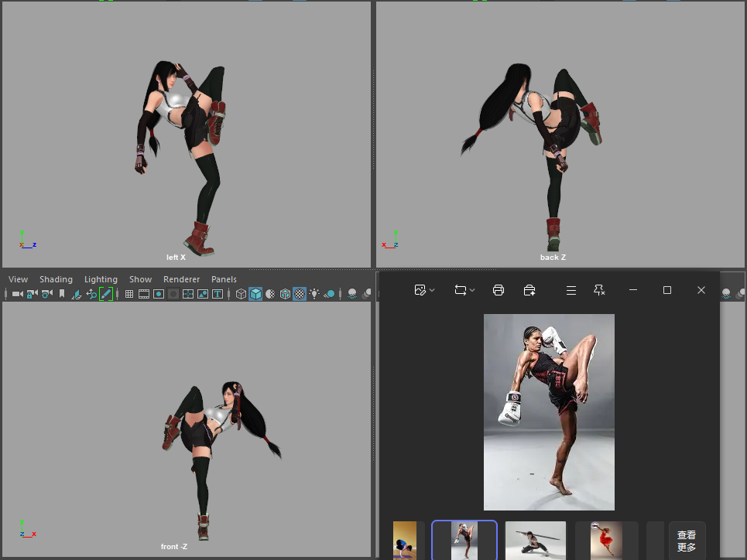
Task: Toggle the Safe Action icon
Action: 203,294
